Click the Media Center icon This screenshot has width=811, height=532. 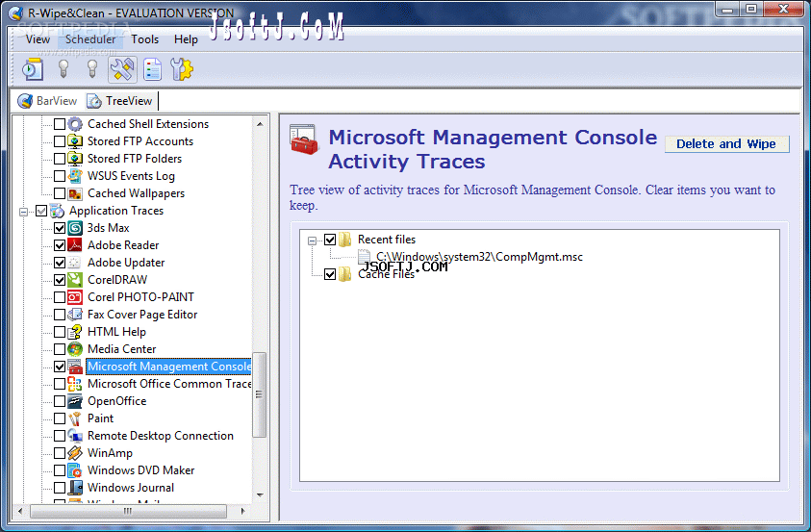coord(75,349)
